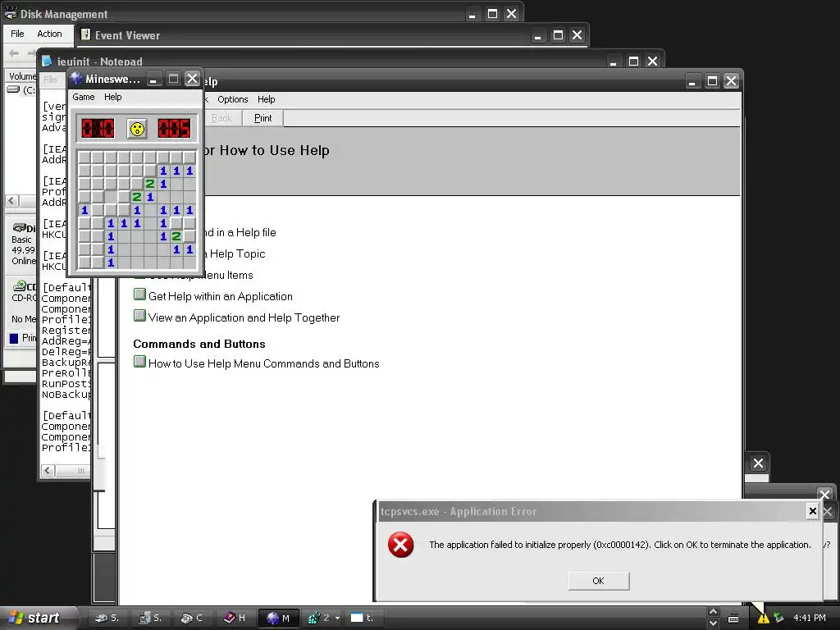Open the Help taskbar item labeled H
The image size is (840, 630).
[235, 618]
